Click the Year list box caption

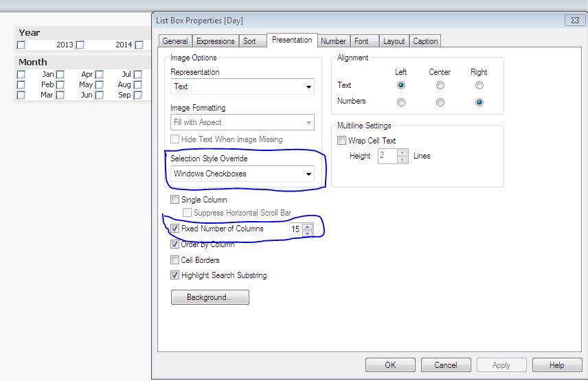coord(82,33)
